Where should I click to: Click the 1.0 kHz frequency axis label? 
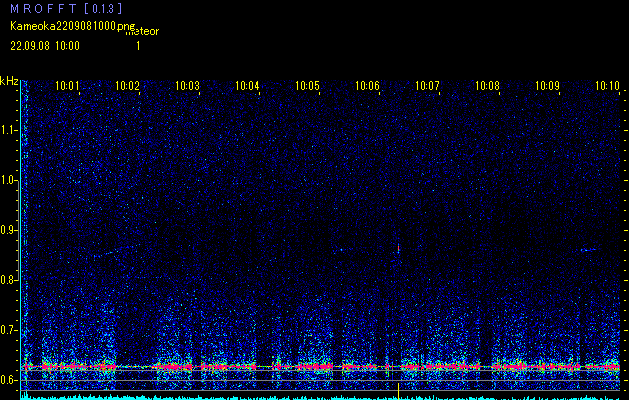click(x=8, y=180)
